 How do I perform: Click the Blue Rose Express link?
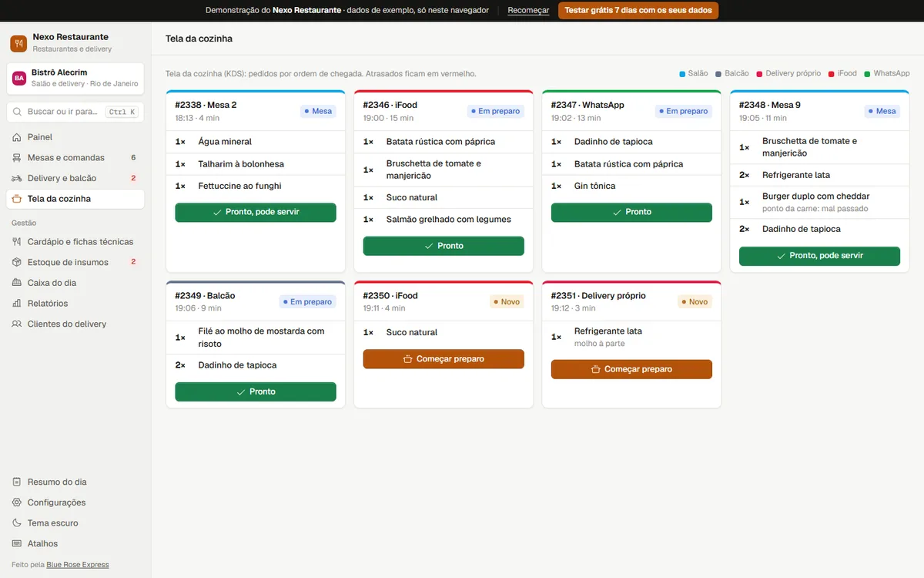pos(78,565)
